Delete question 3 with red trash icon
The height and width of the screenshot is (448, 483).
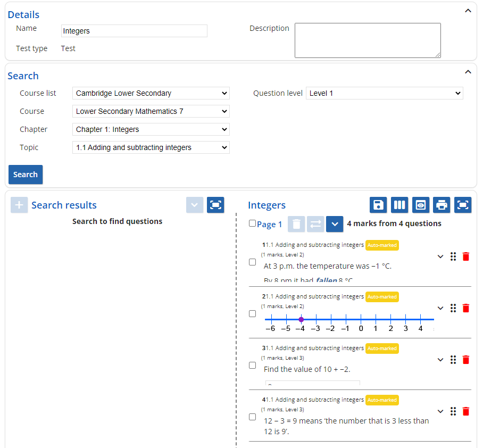[x=466, y=360]
